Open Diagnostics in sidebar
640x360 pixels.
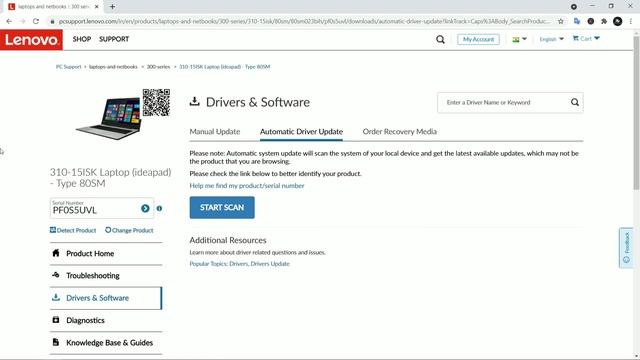(106, 320)
